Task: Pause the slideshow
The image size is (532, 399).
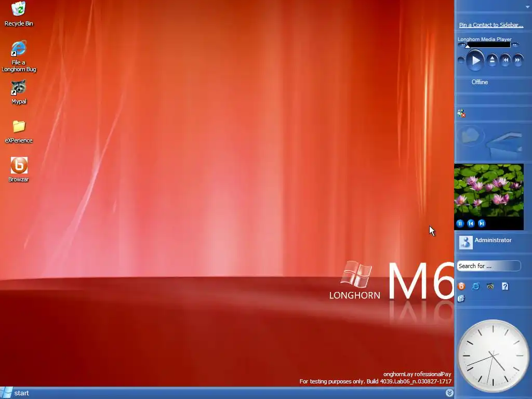Action: [460, 223]
